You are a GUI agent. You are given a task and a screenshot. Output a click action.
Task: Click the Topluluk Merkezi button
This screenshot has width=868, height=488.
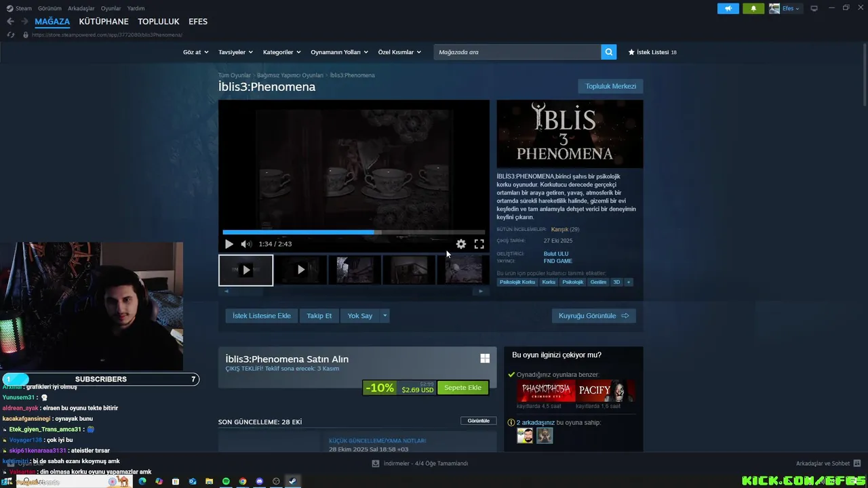pyautogui.click(x=610, y=86)
